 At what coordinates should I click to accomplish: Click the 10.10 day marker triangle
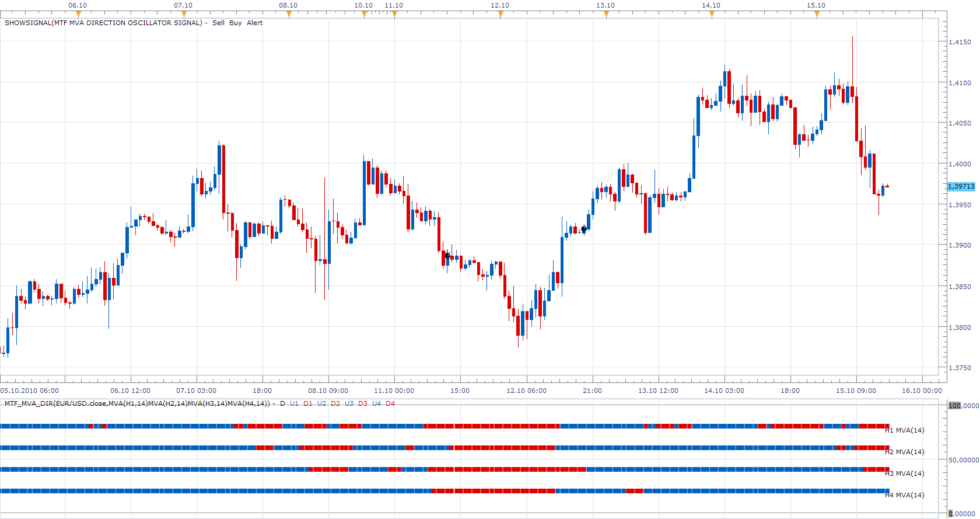(364, 15)
